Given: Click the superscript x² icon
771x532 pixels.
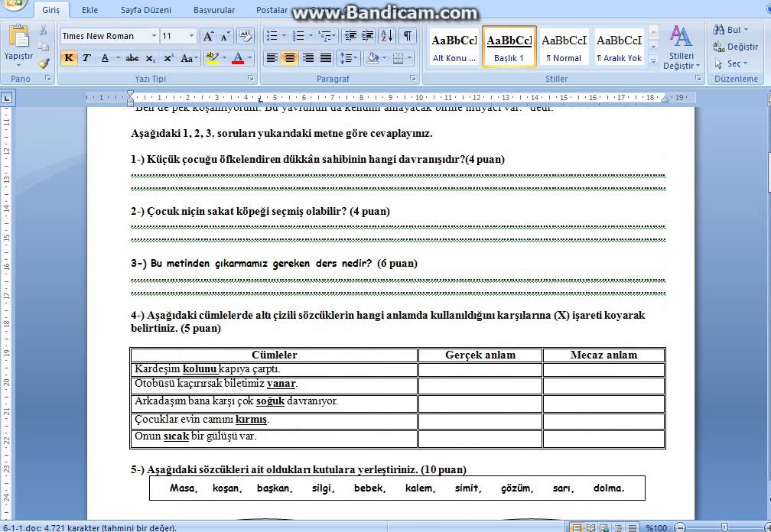Looking at the screenshot, I should pyautogui.click(x=168, y=58).
